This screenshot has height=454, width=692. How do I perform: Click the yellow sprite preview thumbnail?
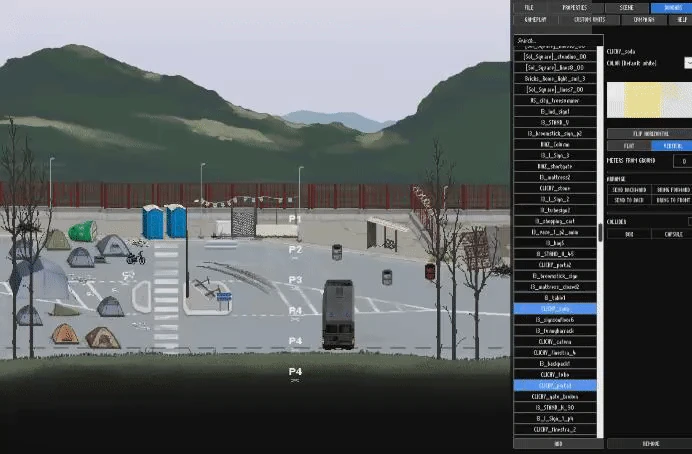(649, 100)
